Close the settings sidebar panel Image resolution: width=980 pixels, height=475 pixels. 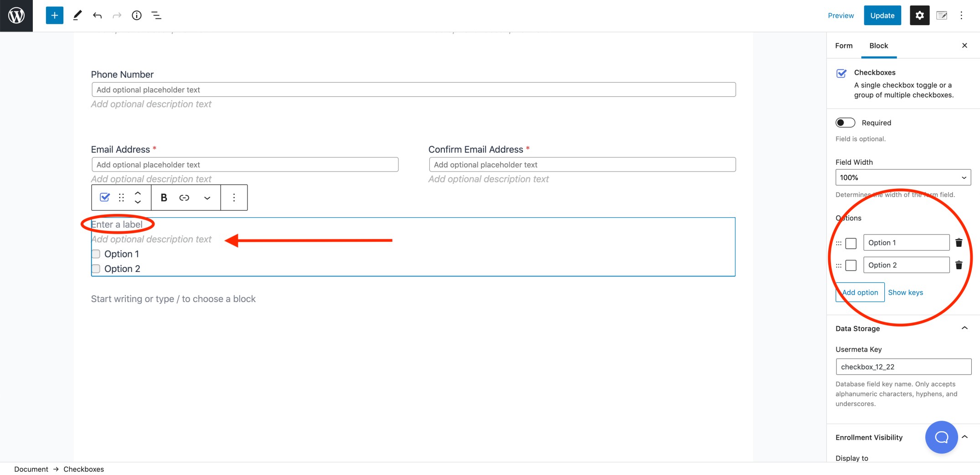point(965,45)
